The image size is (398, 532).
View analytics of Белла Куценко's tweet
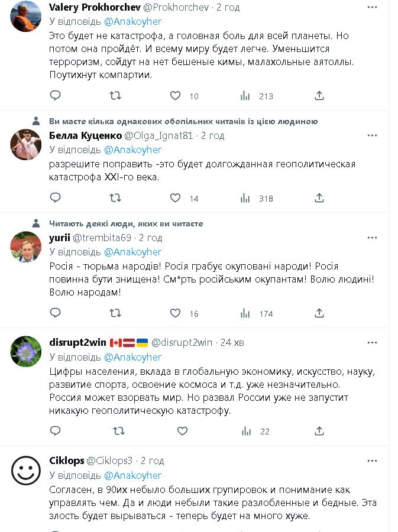click(x=245, y=198)
